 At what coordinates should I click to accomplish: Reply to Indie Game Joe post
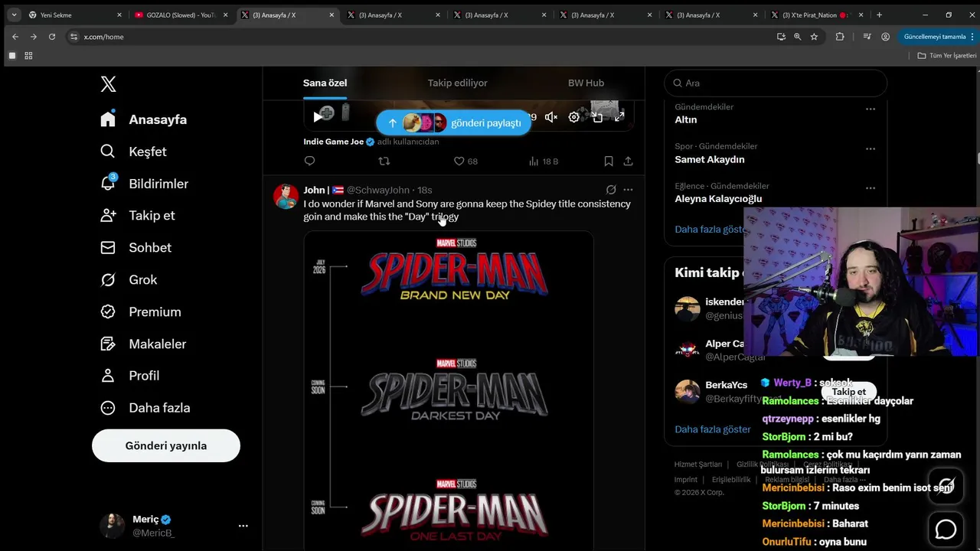(x=309, y=161)
